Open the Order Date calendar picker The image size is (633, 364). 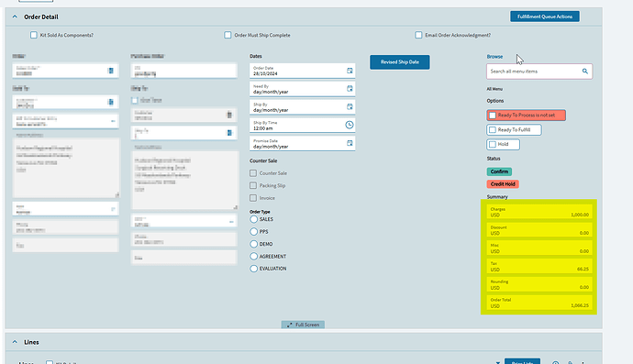pyautogui.click(x=350, y=71)
